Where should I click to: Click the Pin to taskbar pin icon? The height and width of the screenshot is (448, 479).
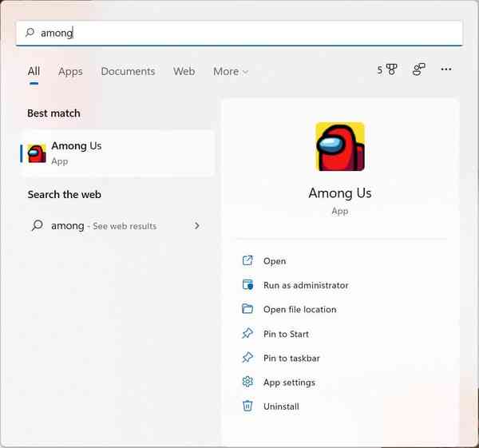tap(247, 358)
